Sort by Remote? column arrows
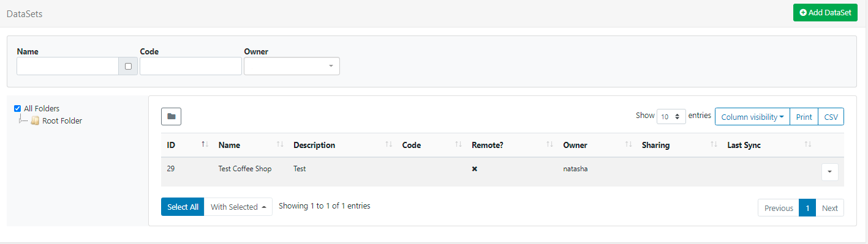The image size is (868, 244). (x=549, y=145)
